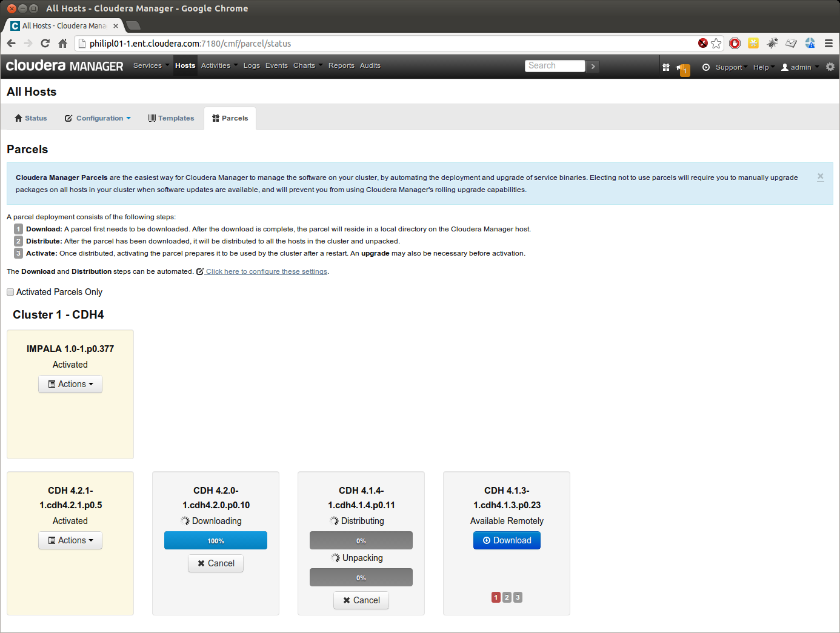This screenshot has width=840, height=633.
Task: Close the All Hosts browser tab
Action: 116,26
